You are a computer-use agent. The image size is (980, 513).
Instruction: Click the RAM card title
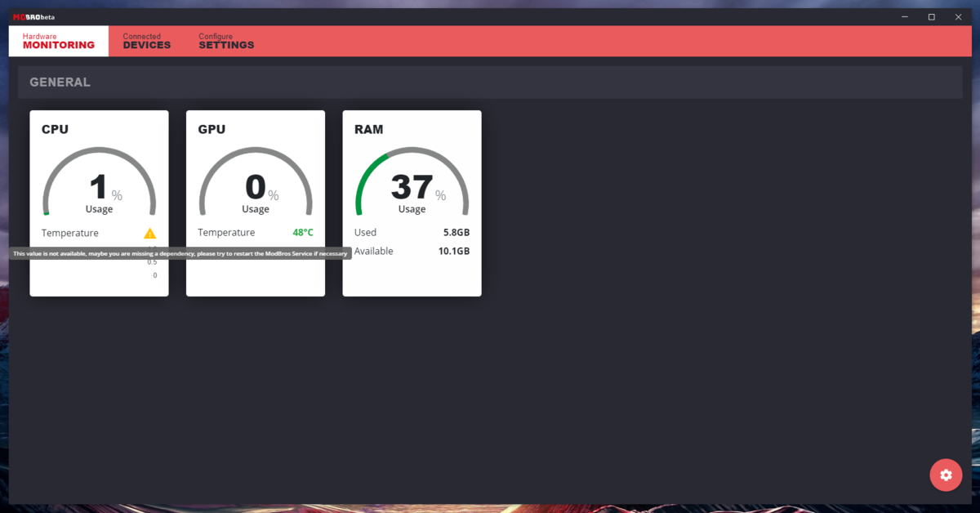(x=368, y=129)
